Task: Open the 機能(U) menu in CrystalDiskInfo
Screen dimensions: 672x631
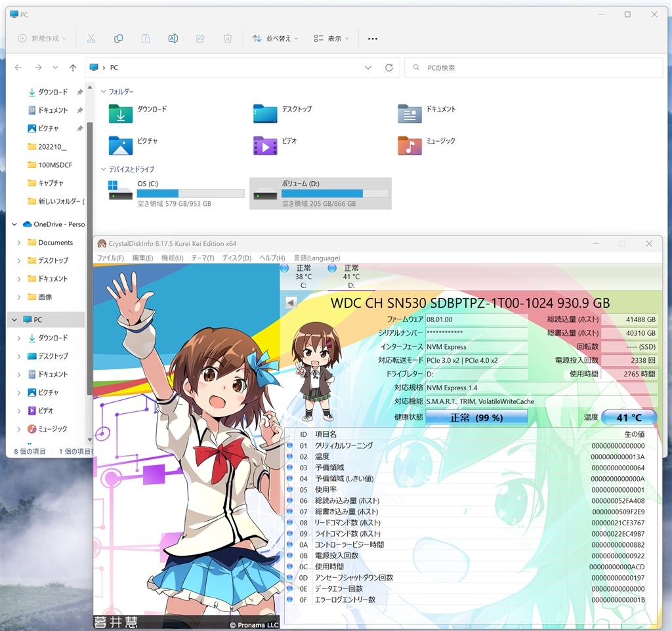Action: [x=173, y=258]
